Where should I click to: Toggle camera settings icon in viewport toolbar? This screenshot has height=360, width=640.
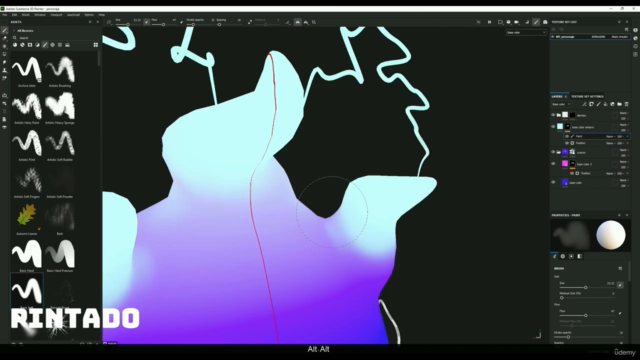[x=516, y=22]
